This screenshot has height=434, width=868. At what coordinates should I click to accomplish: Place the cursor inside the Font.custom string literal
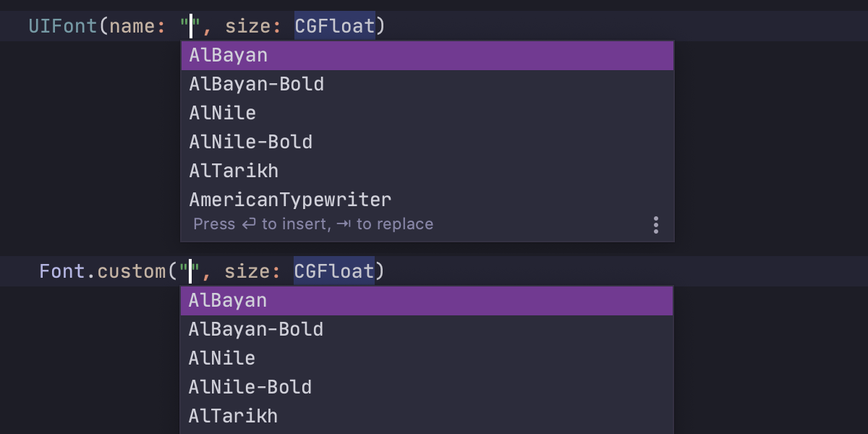click(x=190, y=272)
